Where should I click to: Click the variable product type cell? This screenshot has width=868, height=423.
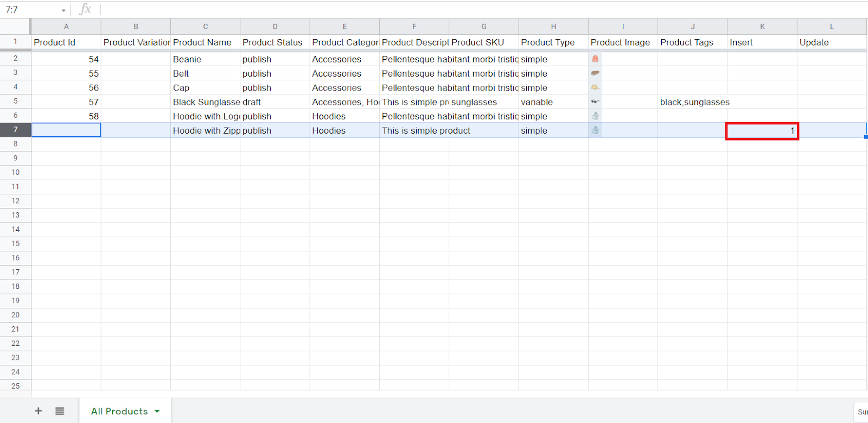pos(553,102)
